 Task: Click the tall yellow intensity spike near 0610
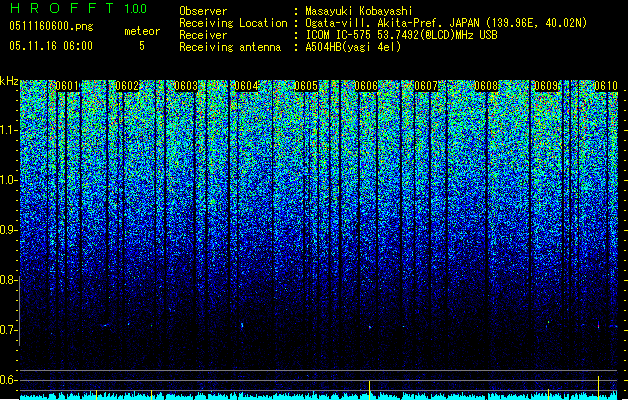pos(599,386)
